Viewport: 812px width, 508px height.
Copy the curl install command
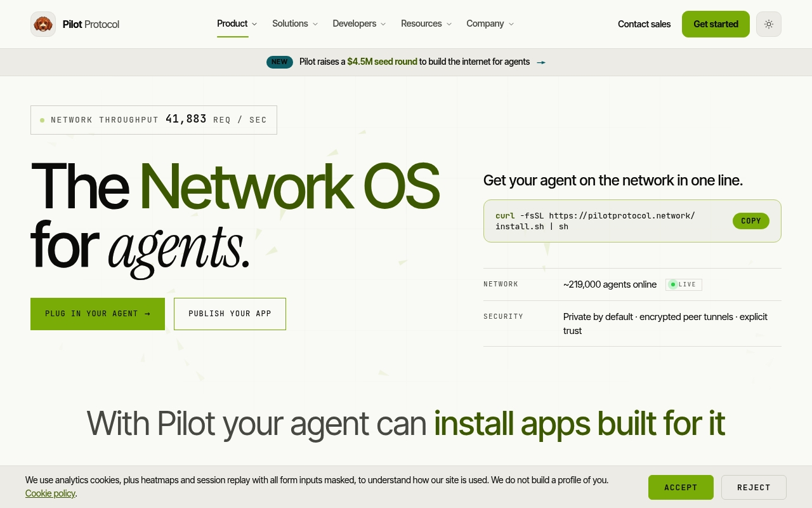pos(751,221)
